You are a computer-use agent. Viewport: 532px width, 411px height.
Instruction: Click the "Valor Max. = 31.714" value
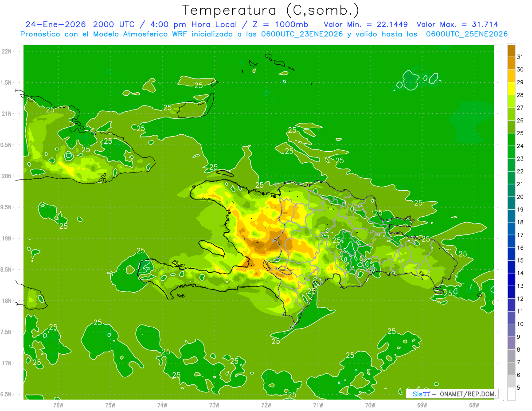click(x=458, y=24)
